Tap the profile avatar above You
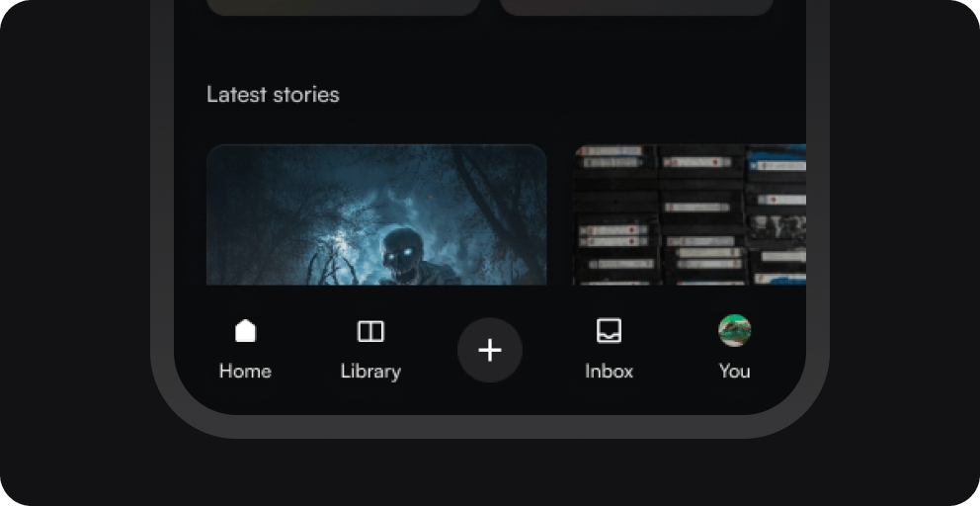This screenshot has width=980, height=506. coord(734,330)
